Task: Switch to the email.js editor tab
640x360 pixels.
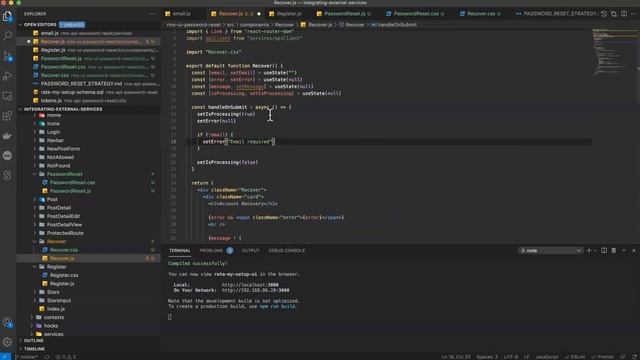Action: click(181, 14)
